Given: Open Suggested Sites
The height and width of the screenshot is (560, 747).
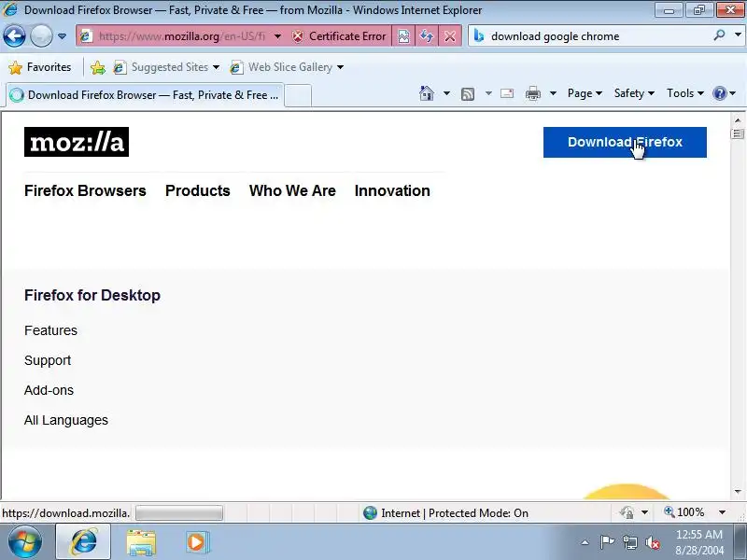Looking at the screenshot, I should 166,67.
